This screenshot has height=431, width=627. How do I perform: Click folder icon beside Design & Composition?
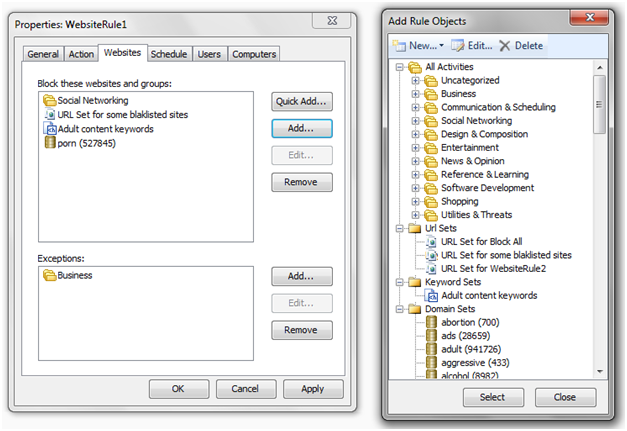tap(431, 134)
